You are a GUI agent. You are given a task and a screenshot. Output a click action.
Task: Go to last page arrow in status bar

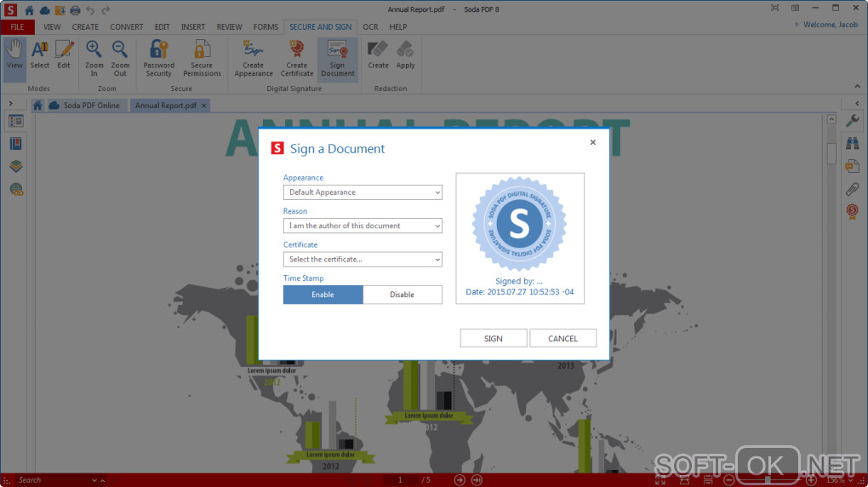(477, 480)
